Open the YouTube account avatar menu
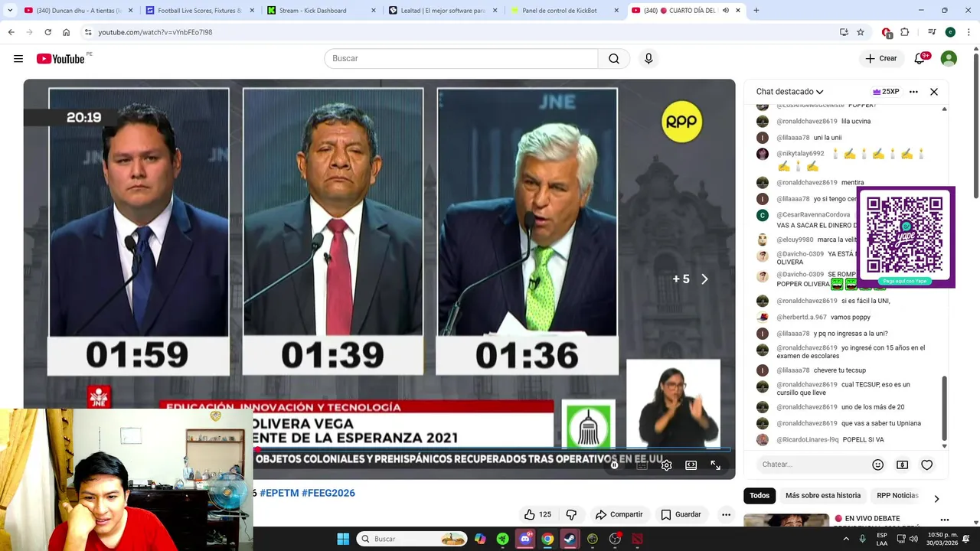The width and height of the screenshot is (980, 551). click(x=949, y=58)
